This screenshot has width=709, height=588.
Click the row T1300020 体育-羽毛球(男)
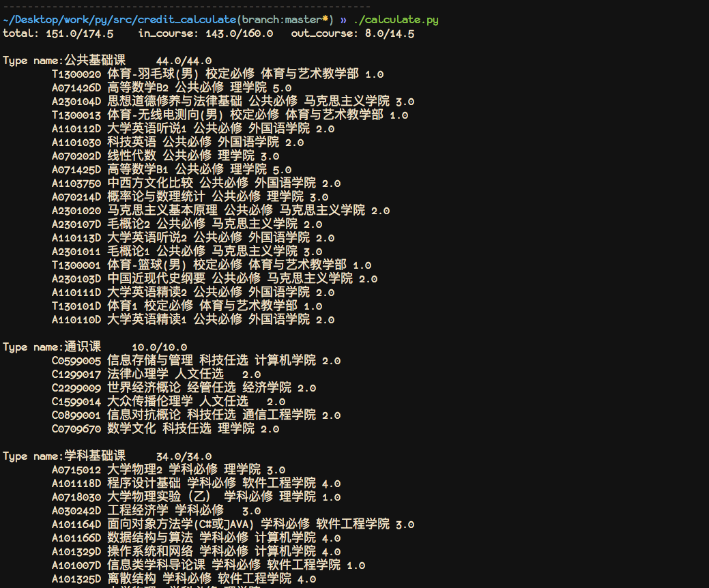218,74
